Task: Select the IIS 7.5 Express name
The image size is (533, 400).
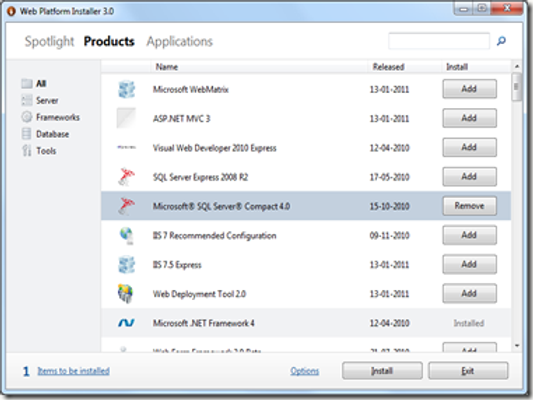Action: pyautogui.click(x=177, y=265)
